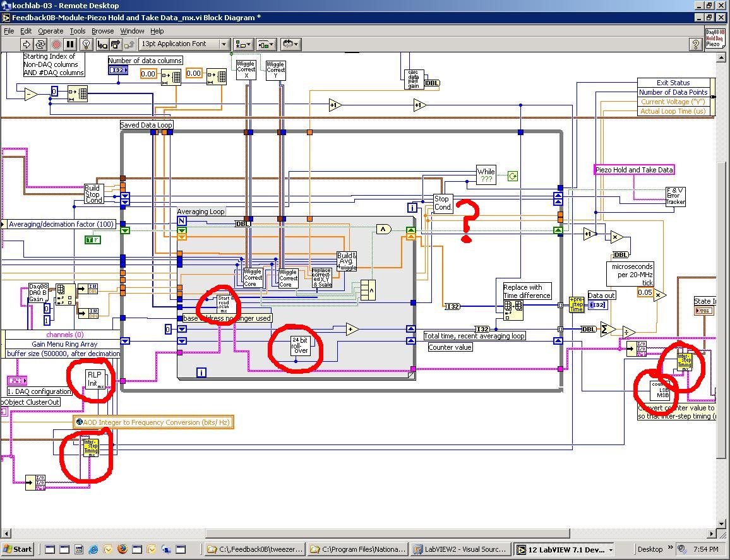This screenshot has width=730, height=560.
Task: Click the RLP Init subVI node
Action: [x=94, y=379]
